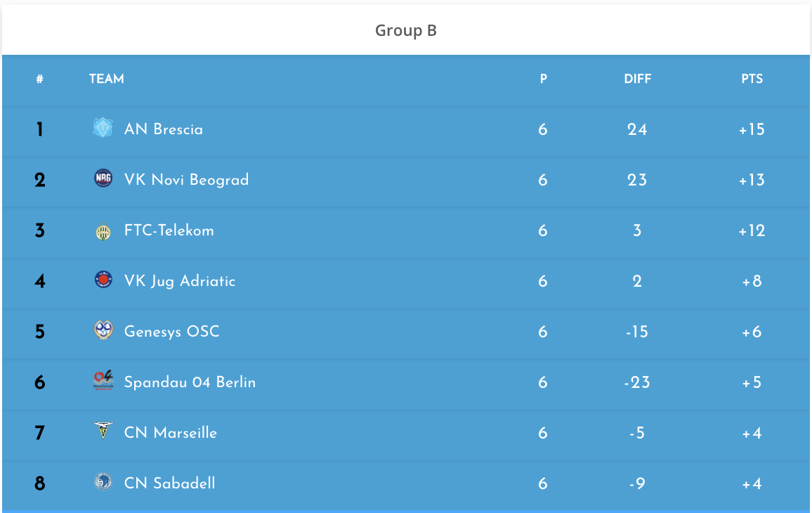Select the CN Marseille team name
The image size is (812, 513).
pyautogui.click(x=171, y=433)
